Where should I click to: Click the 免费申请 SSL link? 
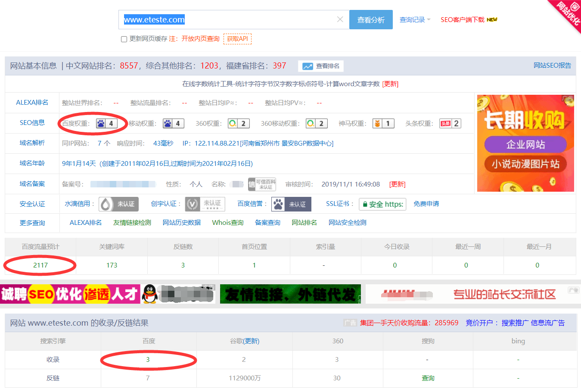pos(426,204)
